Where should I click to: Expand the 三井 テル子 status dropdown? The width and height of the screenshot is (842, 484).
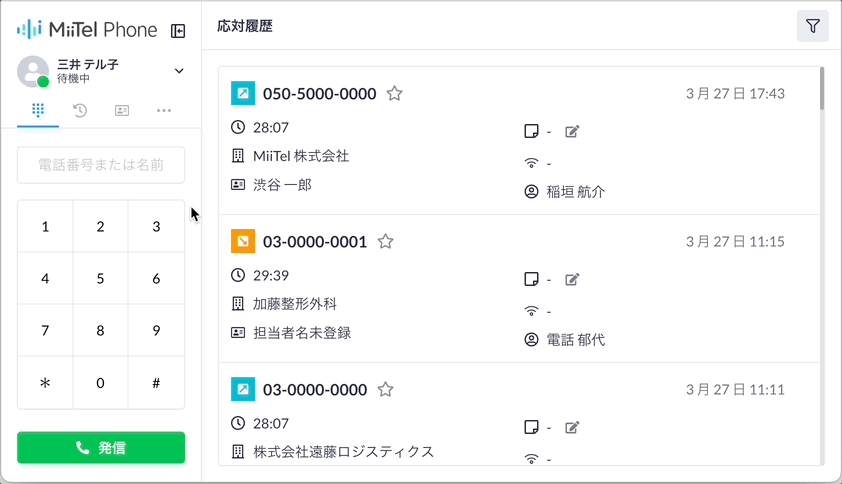pos(179,71)
